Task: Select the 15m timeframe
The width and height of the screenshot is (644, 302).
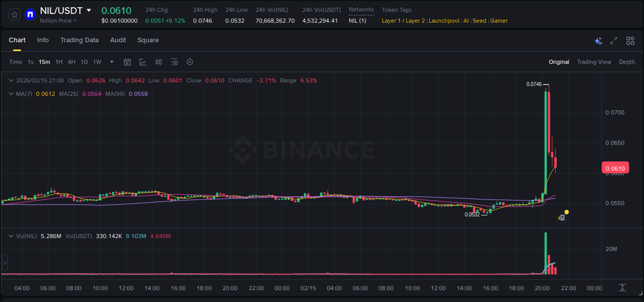Action: coord(44,62)
